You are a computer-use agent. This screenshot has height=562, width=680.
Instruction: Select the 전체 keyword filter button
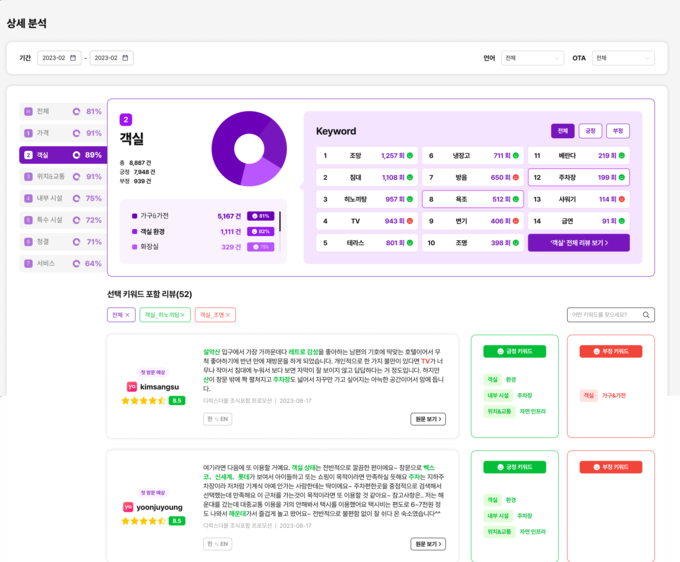(x=563, y=131)
